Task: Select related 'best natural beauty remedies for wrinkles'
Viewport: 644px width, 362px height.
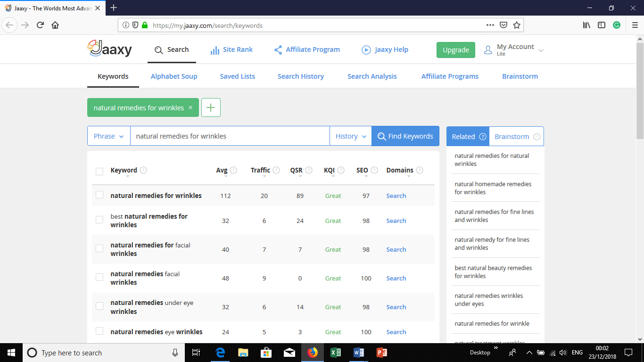Action: [x=493, y=272]
